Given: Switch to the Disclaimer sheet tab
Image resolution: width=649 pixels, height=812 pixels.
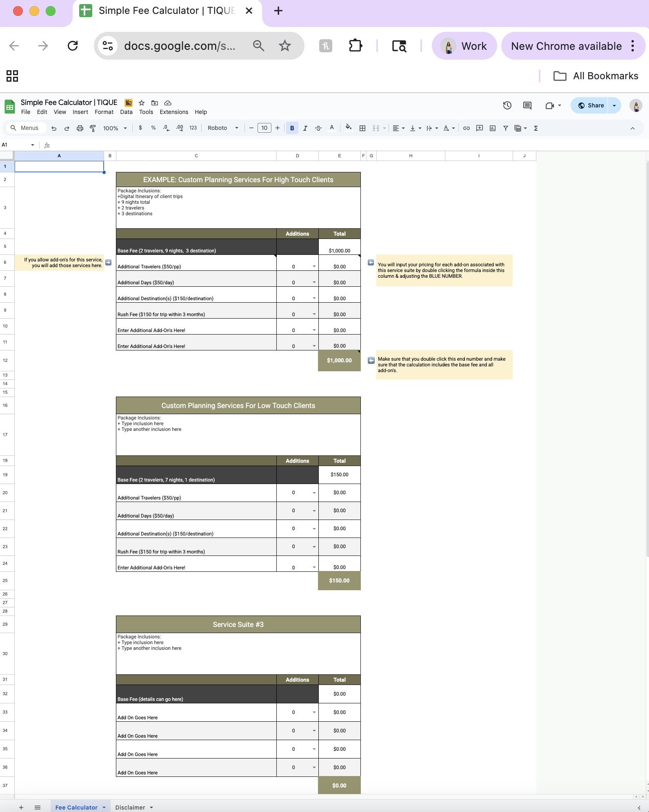Looking at the screenshot, I should click(130, 807).
